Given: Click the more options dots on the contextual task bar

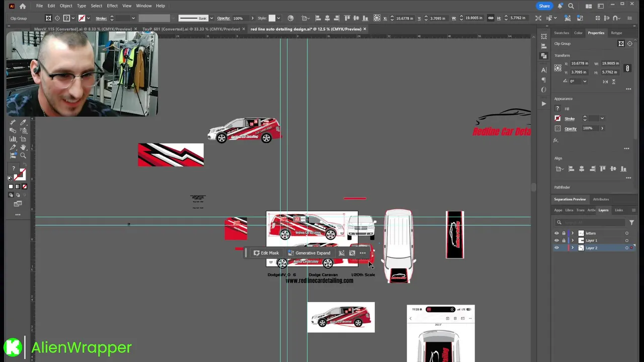Looking at the screenshot, I should point(363,253).
